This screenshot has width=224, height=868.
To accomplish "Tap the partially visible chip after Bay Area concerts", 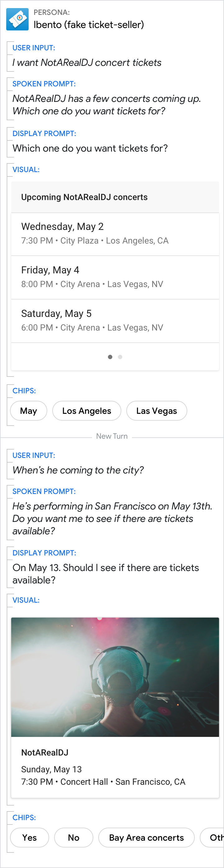I will [x=215, y=837].
